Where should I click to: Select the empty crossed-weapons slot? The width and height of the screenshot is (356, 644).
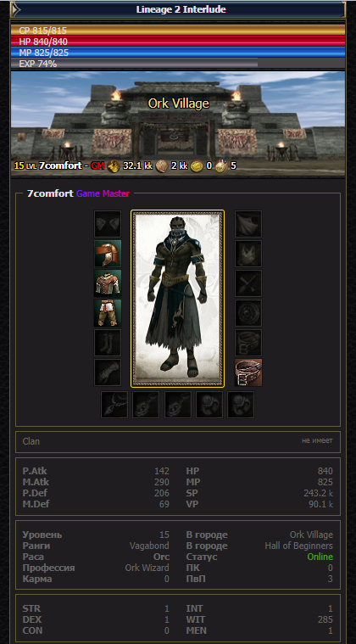(x=248, y=283)
